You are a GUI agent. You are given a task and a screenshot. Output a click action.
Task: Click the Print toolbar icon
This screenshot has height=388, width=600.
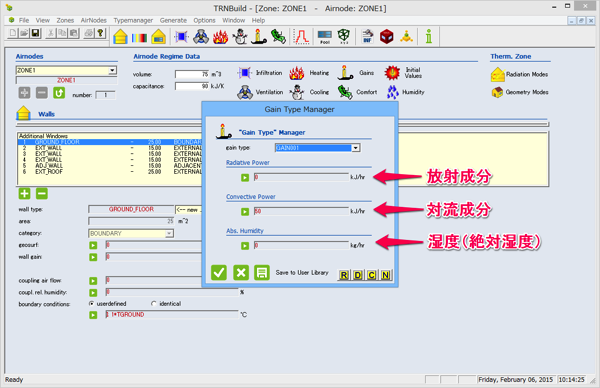tap(89, 33)
